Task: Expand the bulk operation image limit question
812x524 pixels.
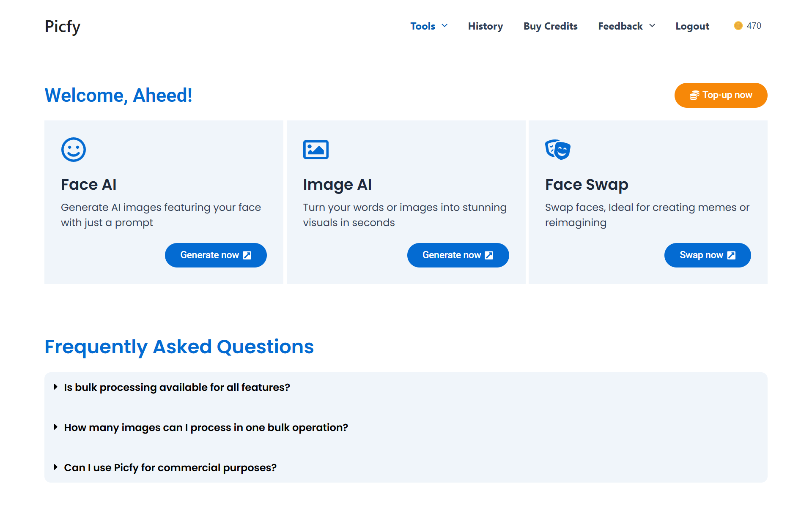Action: click(x=206, y=427)
